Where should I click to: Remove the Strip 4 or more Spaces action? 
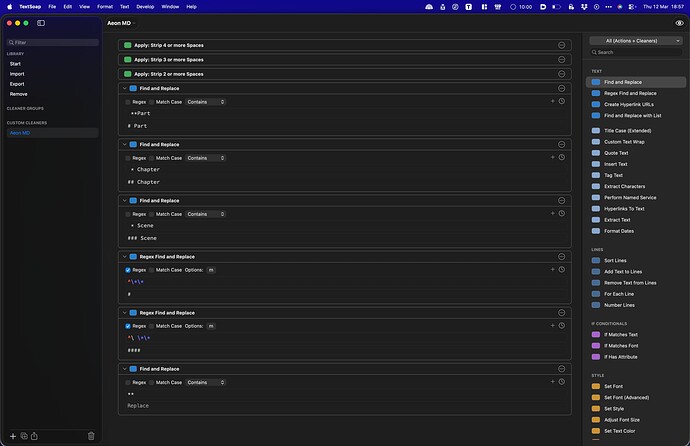562,45
